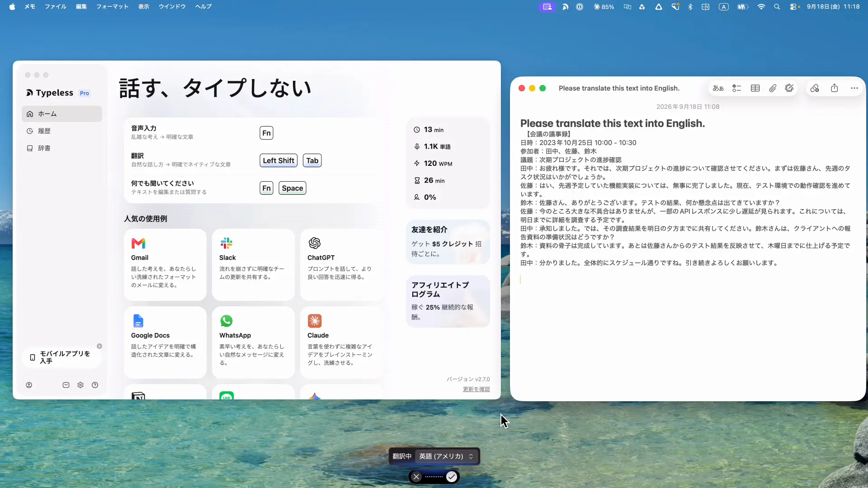Open Control Center in the menu bar

(x=794, y=7)
